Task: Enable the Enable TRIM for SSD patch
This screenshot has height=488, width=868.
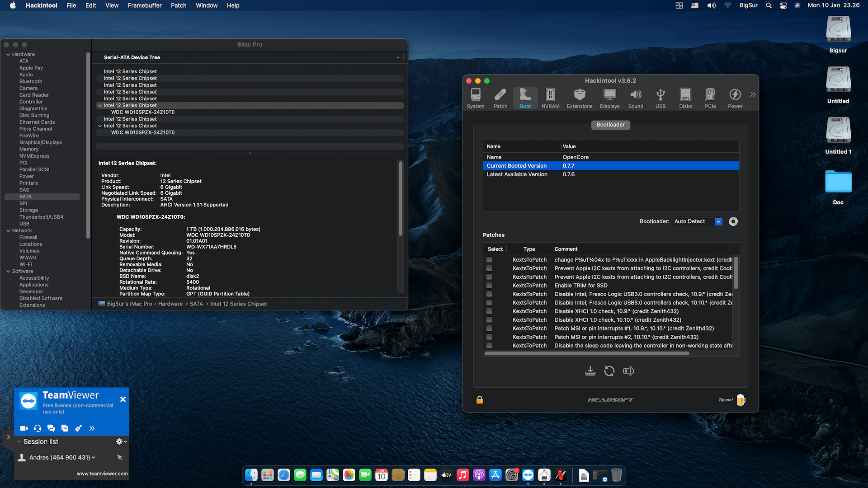Action: click(x=489, y=285)
